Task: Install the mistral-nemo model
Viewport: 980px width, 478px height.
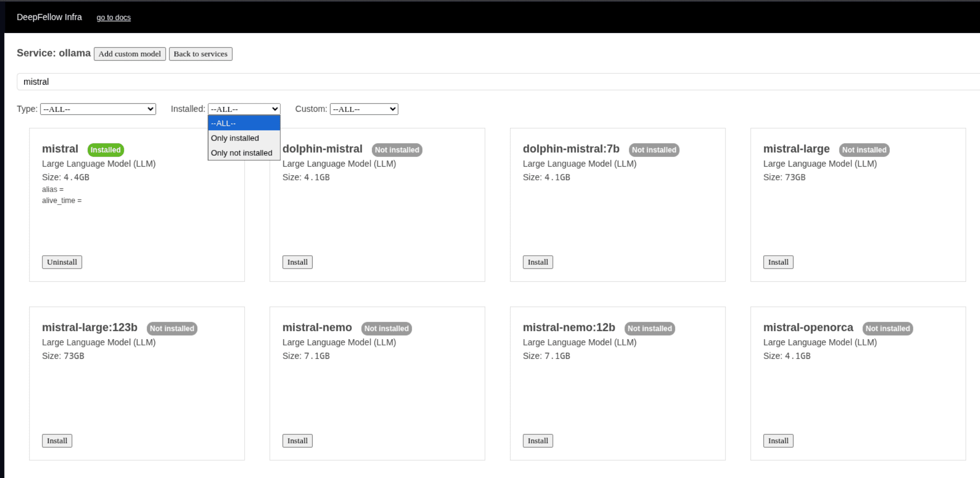Action: [x=297, y=441]
